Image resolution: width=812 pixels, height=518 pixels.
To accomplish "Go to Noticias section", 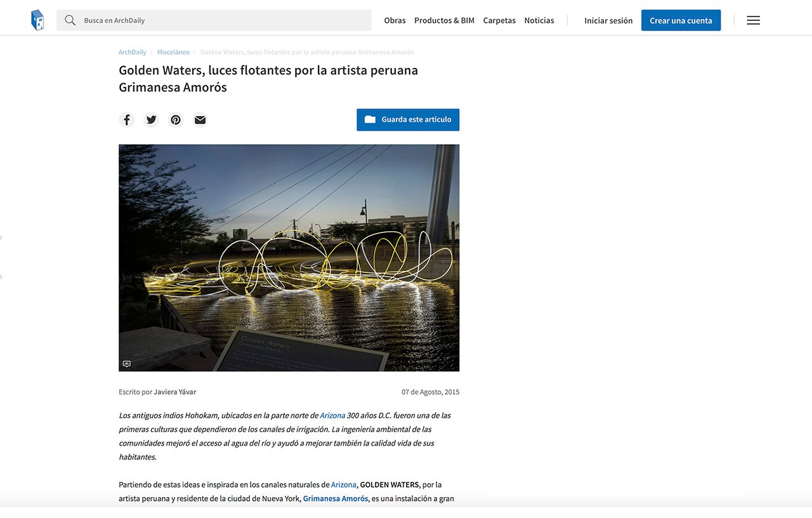I will [x=539, y=20].
